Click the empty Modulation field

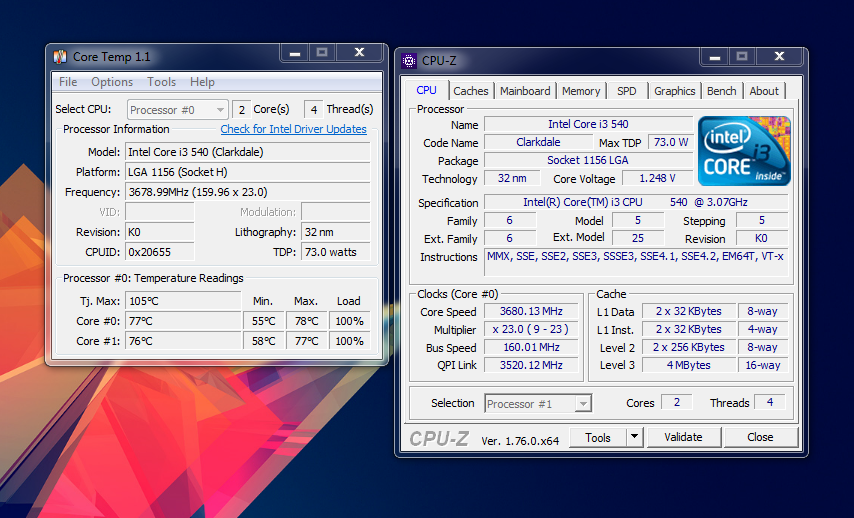pyautogui.click(x=336, y=212)
